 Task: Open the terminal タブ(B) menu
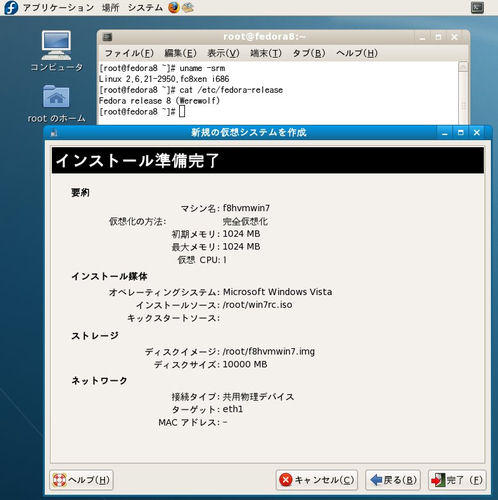pos(309,53)
